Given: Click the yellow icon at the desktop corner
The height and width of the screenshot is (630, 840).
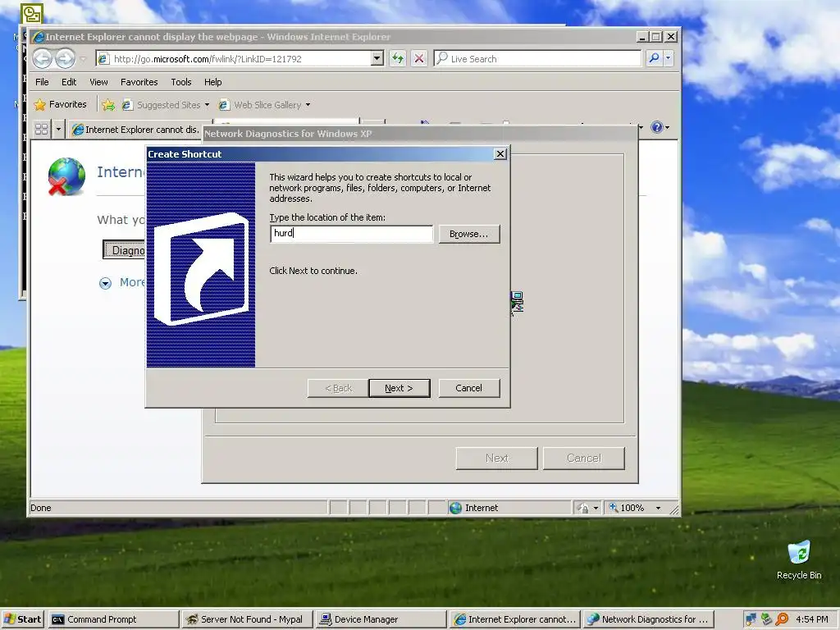Looking at the screenshot, I should [x=32, y=14].
